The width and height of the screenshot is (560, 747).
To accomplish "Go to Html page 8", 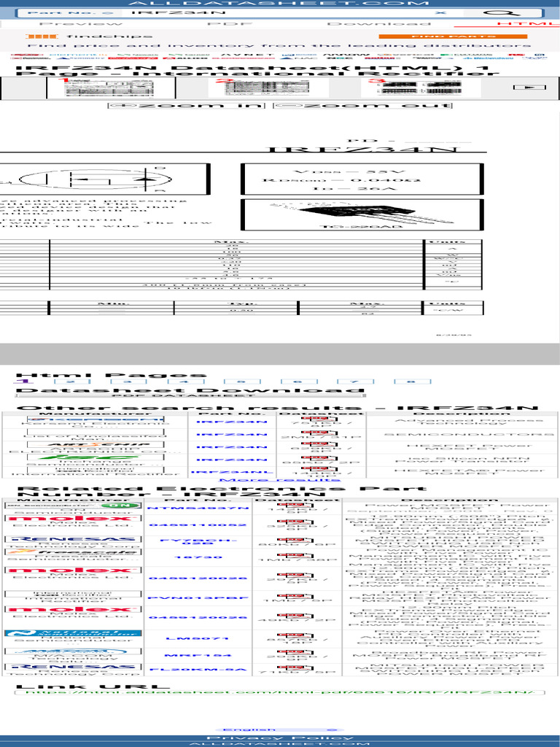I will coord(413,382).
